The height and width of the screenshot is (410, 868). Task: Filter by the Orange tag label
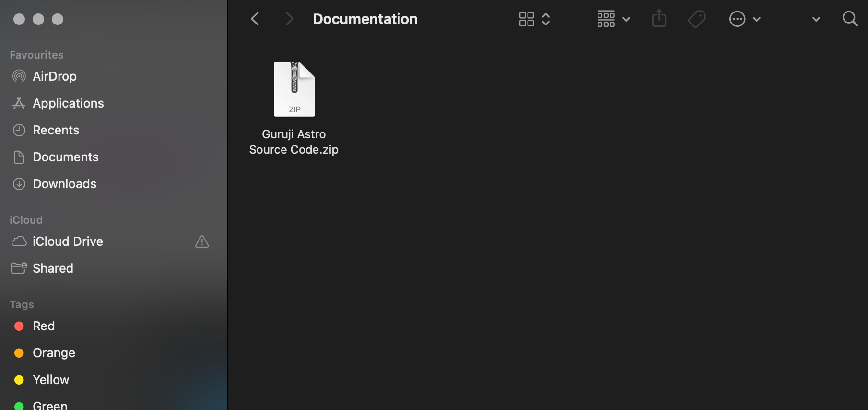tap(54, 353)
